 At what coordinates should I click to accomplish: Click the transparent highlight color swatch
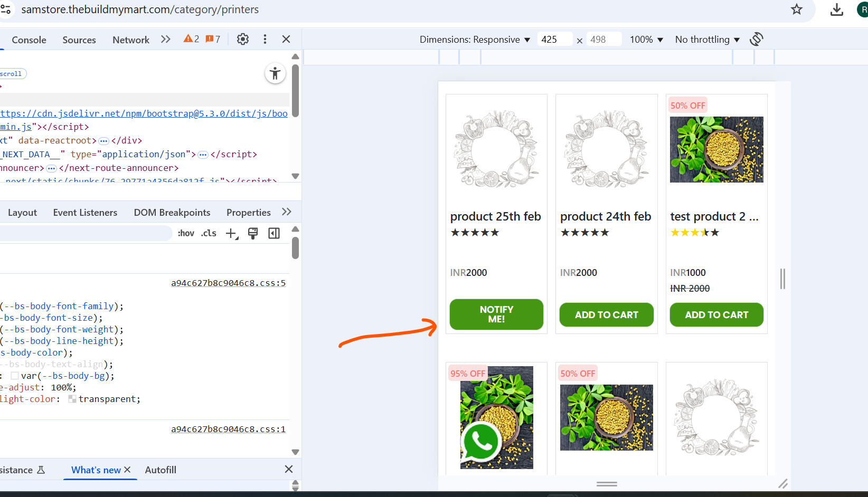(x=72, y=399)
